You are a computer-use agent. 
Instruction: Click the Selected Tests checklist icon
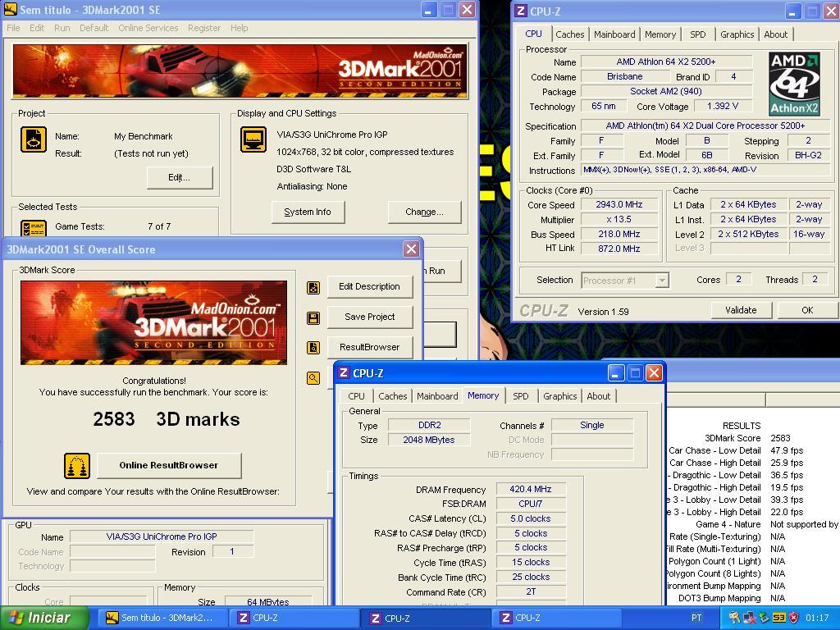click(x=33, y=228)
